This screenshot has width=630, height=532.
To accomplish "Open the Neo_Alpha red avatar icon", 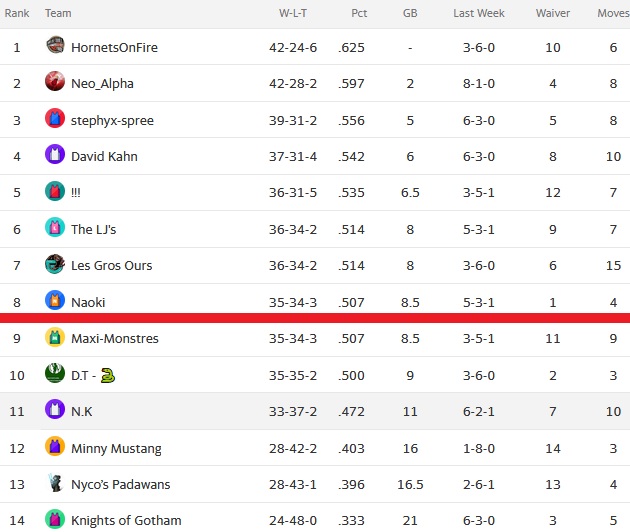I will point(55,81).
